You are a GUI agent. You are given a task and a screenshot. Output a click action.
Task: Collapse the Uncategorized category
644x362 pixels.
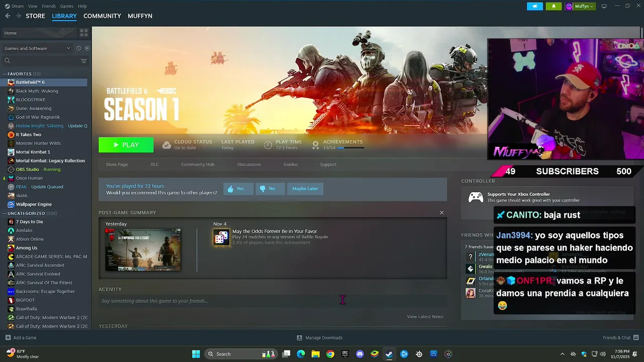click(5, 213)
